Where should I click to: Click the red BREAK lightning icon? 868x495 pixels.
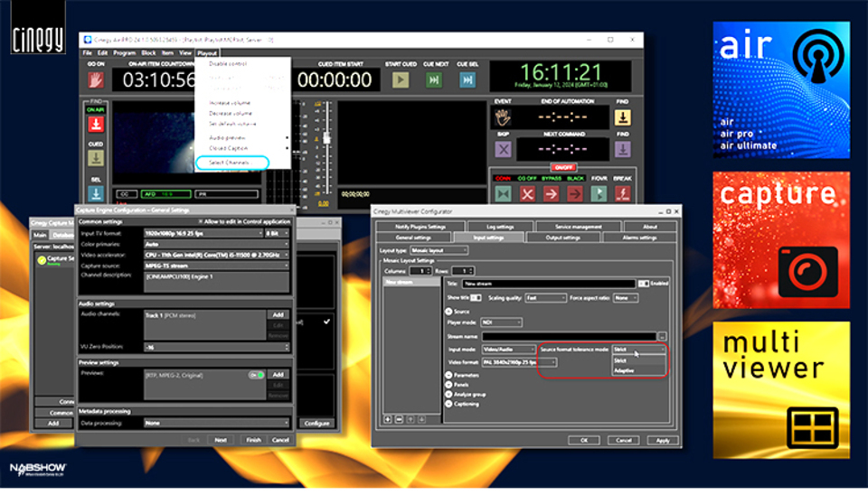tap(622, 193)
